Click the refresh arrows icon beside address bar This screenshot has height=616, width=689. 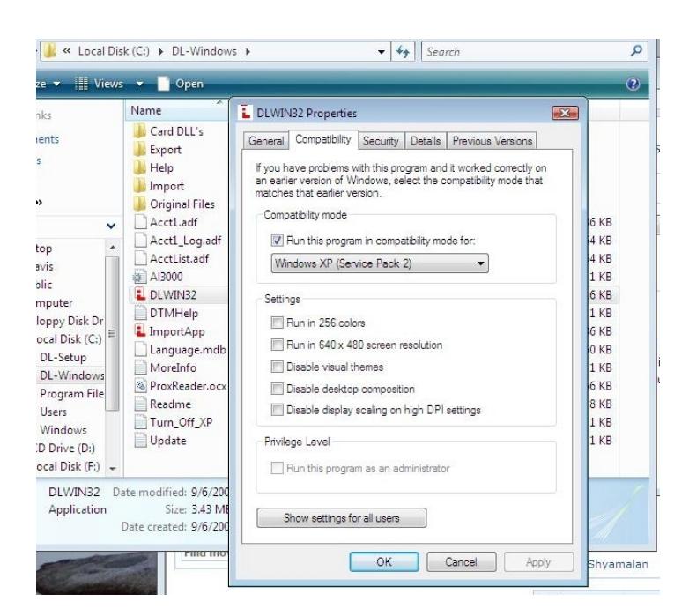(403, 52)
